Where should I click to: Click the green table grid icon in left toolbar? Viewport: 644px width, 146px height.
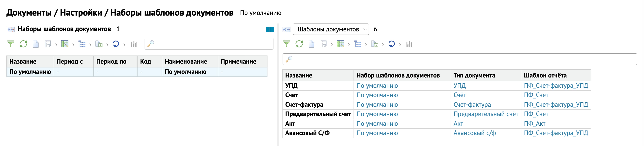[65, 44]
